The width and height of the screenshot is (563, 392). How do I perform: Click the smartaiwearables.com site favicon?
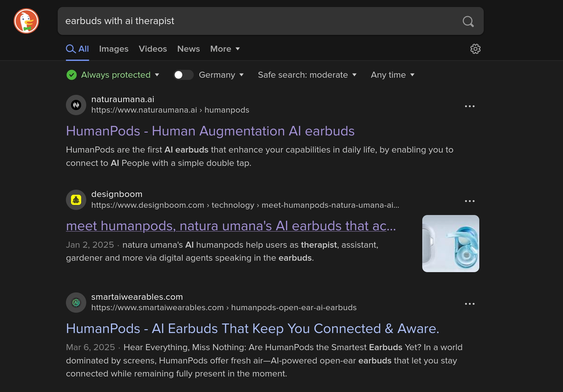click(x=76, y=303)
